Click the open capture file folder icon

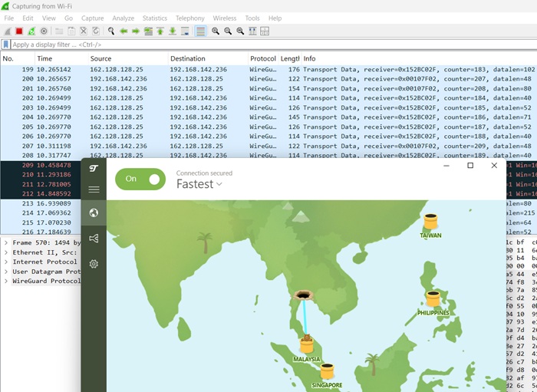point(59,31)
